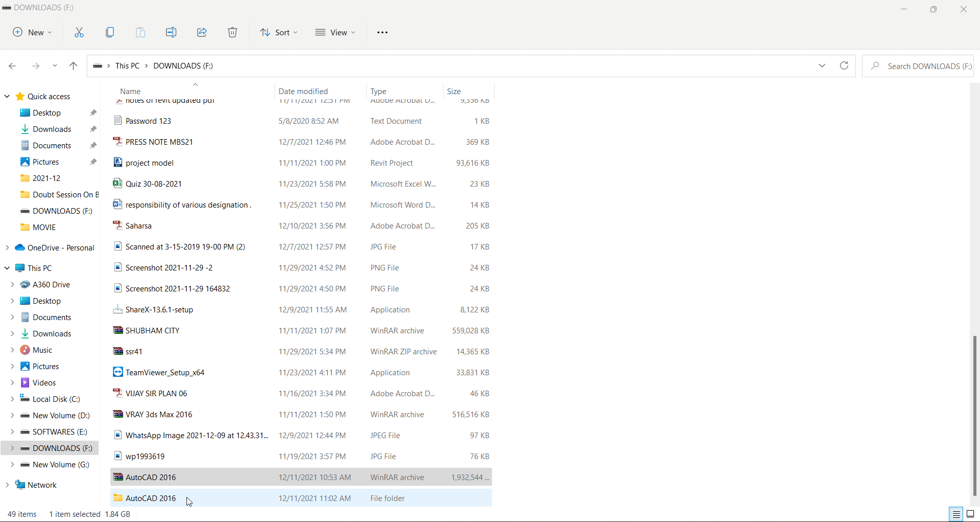Click the Password 123 text document icon

118,121
